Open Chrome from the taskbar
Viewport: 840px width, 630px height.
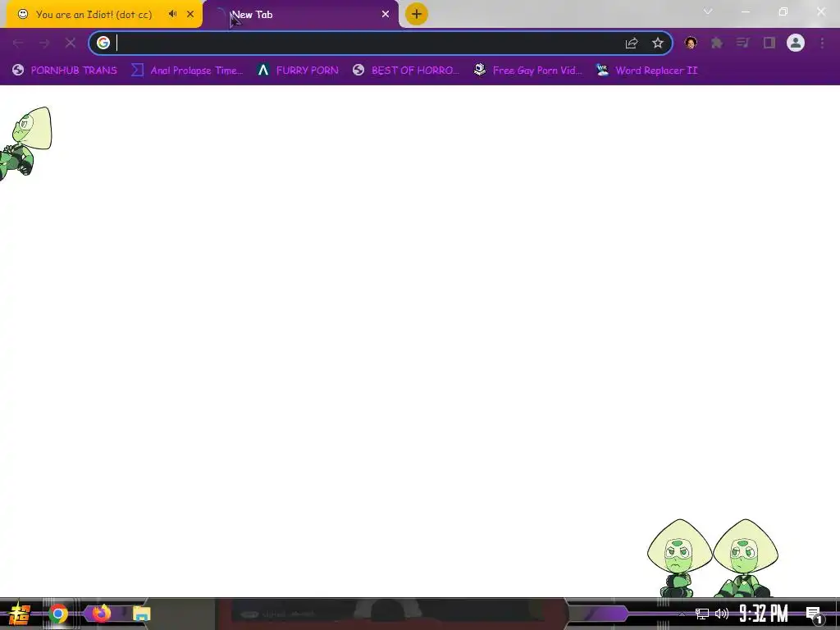(x=58, y=614)
